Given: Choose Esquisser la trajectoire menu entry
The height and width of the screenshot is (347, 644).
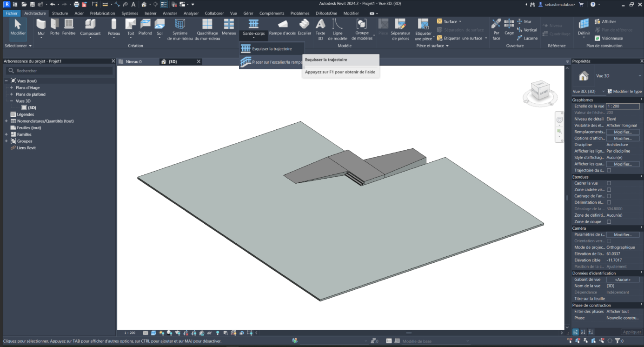Looking at the screenshot, I should 272,49.
